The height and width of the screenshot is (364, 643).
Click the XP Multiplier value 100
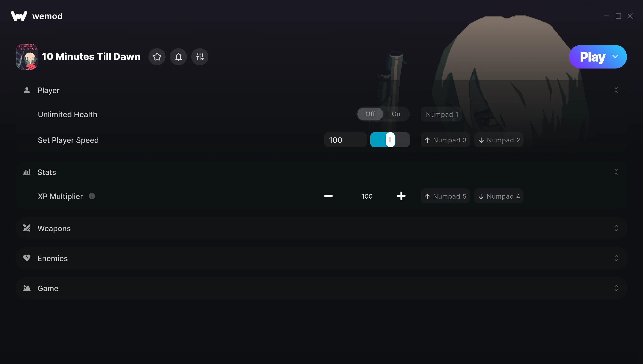pyautogui.click(x=367, y=196)
